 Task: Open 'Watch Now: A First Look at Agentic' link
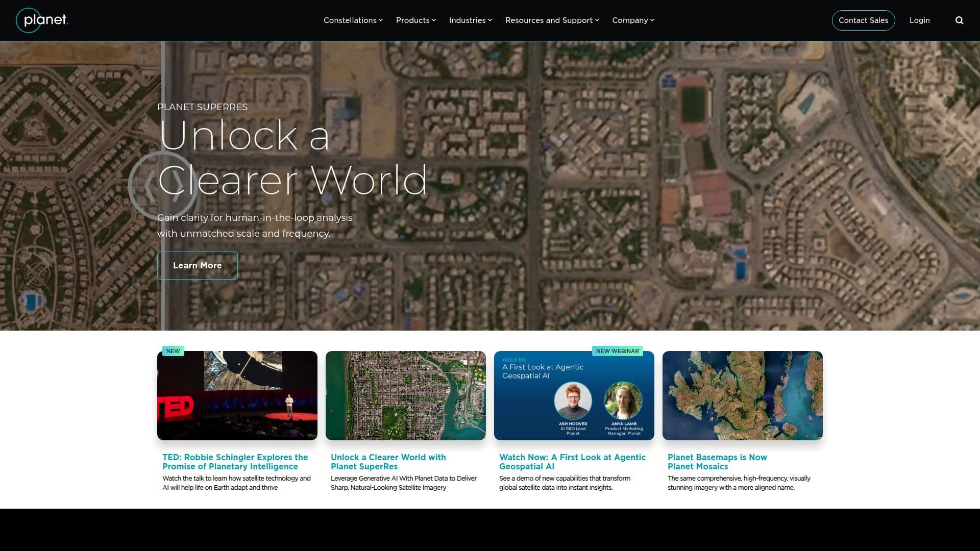coord(572,462)
